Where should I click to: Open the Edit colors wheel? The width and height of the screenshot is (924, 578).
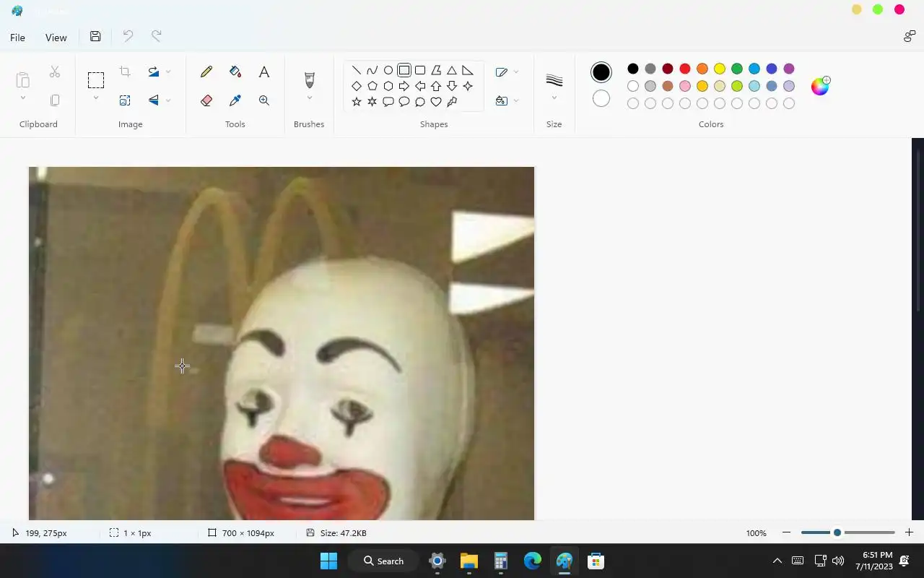[x=820, y=86]
